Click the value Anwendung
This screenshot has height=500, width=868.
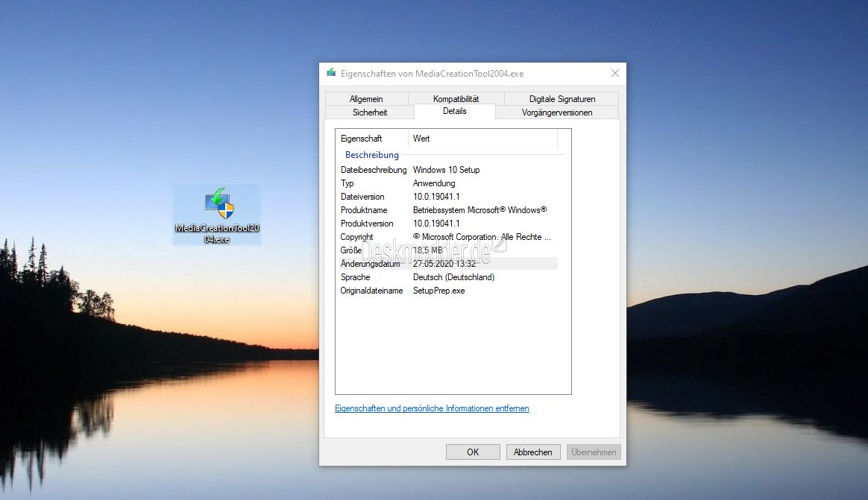point(434,183)
